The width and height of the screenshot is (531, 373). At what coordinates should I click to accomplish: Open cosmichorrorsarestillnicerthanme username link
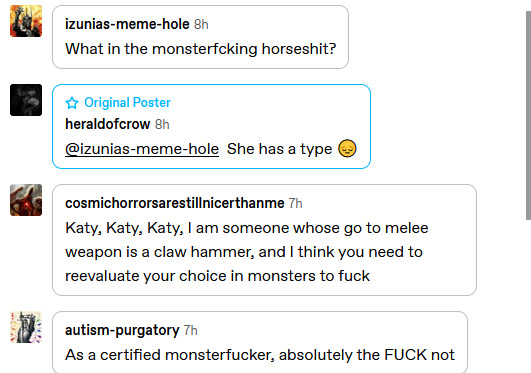(x=174, y=203)
